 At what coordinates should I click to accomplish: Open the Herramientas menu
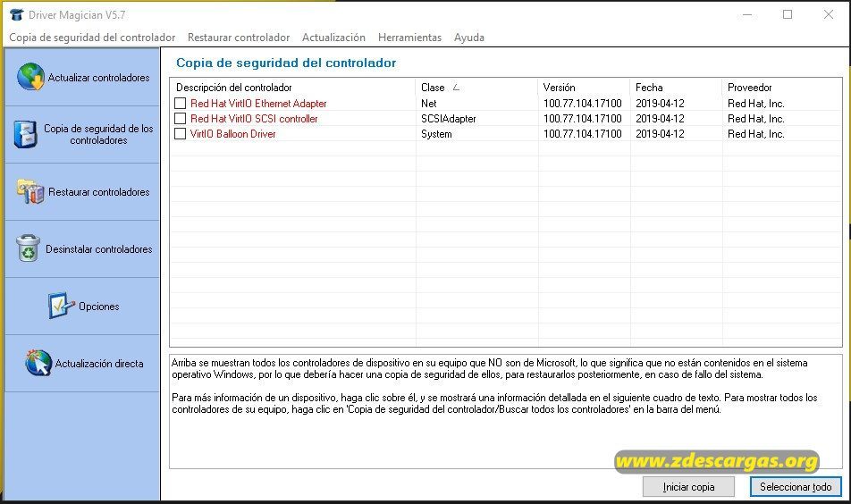click(409, 38)
